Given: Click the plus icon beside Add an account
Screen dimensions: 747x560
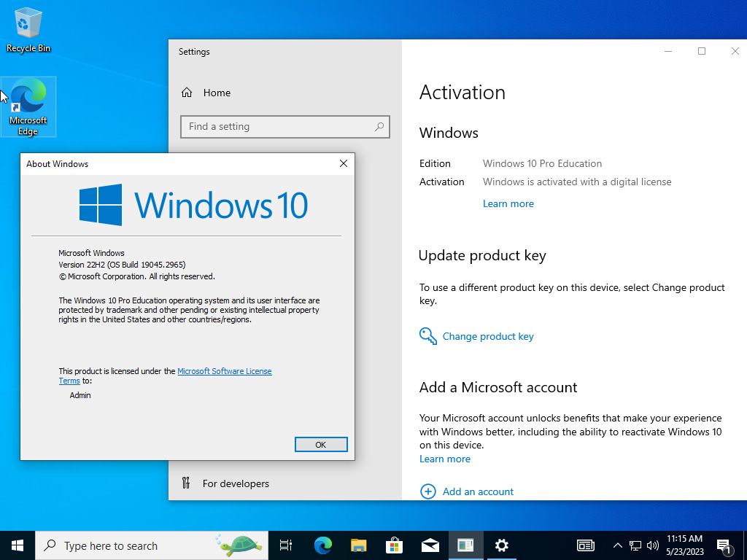Looking at the screenshot, I should click(x=427, y=491).
